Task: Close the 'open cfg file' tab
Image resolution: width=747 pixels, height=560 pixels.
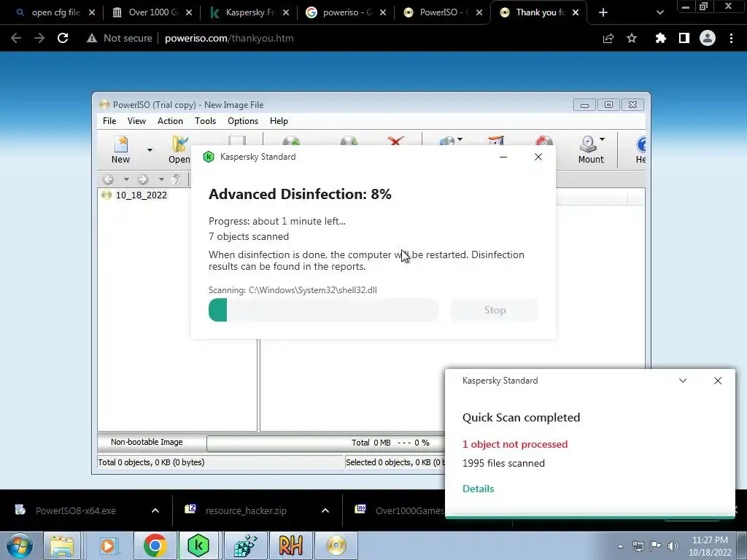Action: click(92, 12)
